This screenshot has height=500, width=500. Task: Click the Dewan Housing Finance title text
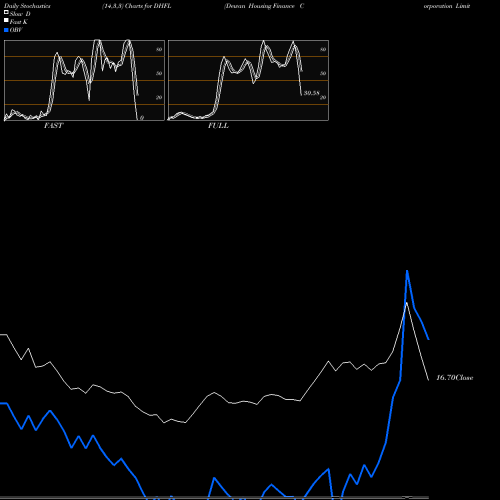coord(260,6)
